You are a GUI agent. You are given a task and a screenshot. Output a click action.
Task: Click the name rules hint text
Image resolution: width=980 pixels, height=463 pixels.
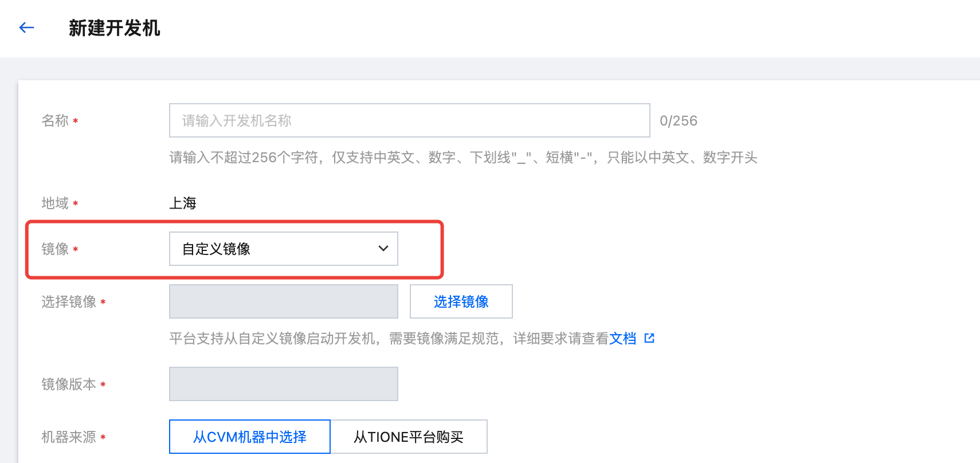[464, 157]
